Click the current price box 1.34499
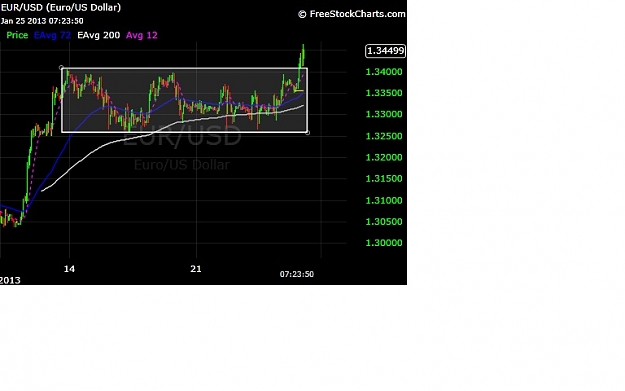The width and height of the screenshot is (625, 391). tap(385, 51)
